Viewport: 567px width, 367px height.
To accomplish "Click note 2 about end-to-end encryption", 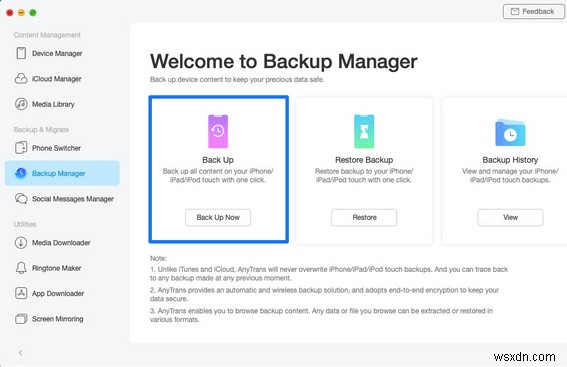I will pyautogui.click(x=324, y=294).
